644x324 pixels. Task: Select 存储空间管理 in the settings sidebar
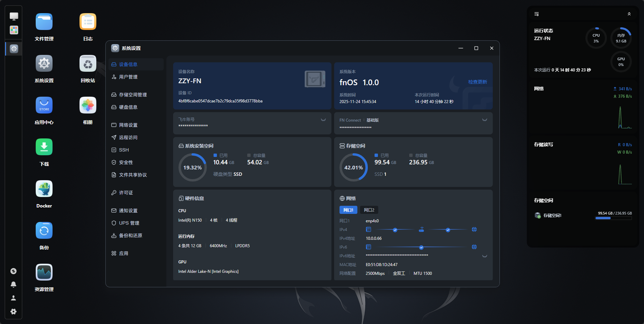click(x=133, y=95)
